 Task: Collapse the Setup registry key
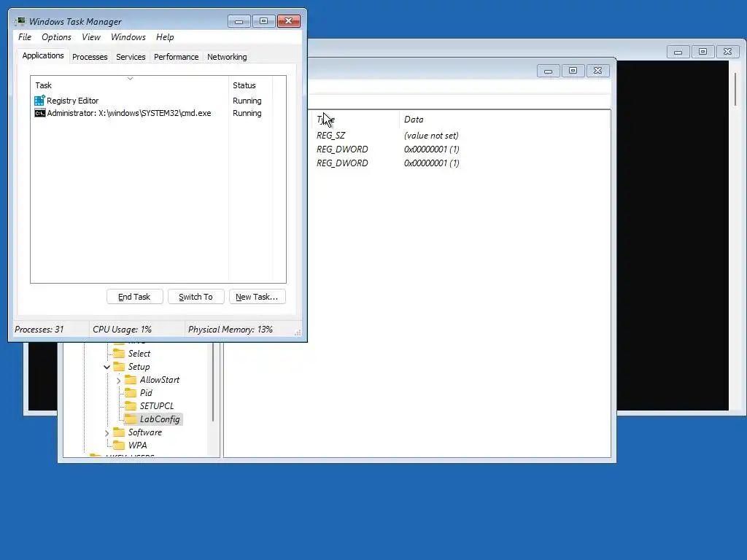107,367
